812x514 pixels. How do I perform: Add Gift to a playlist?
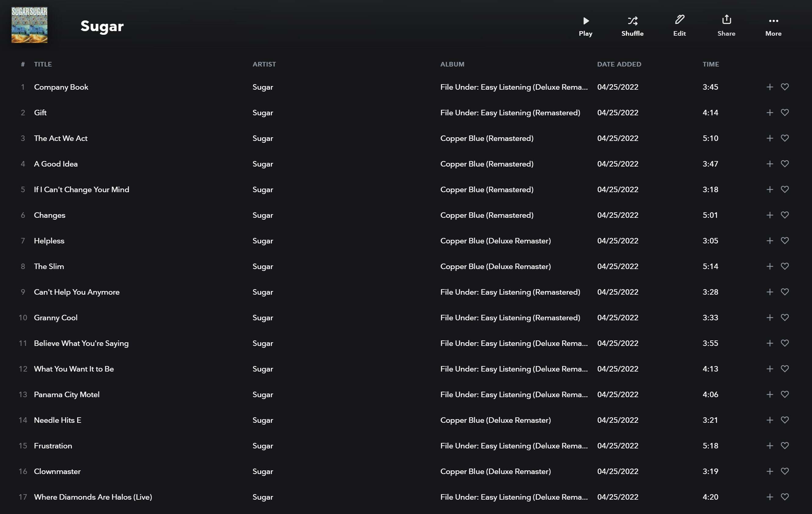point(770,113)
